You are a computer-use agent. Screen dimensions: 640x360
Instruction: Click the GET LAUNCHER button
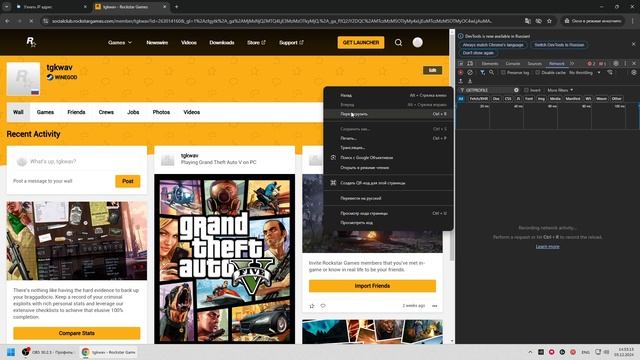361,42
